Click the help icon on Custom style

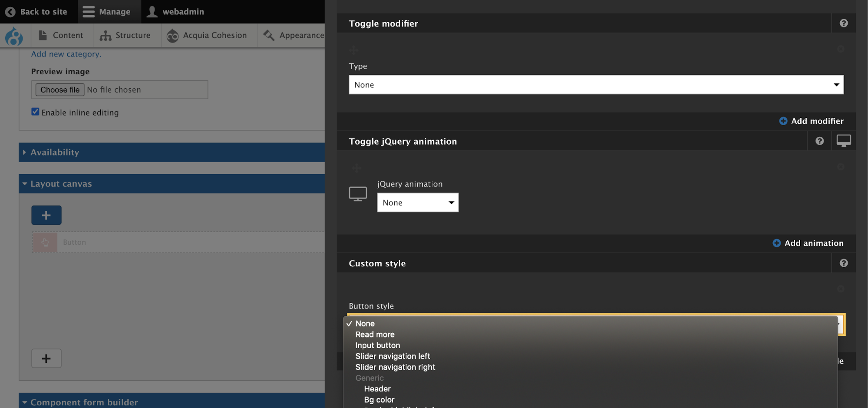(843, 263)
